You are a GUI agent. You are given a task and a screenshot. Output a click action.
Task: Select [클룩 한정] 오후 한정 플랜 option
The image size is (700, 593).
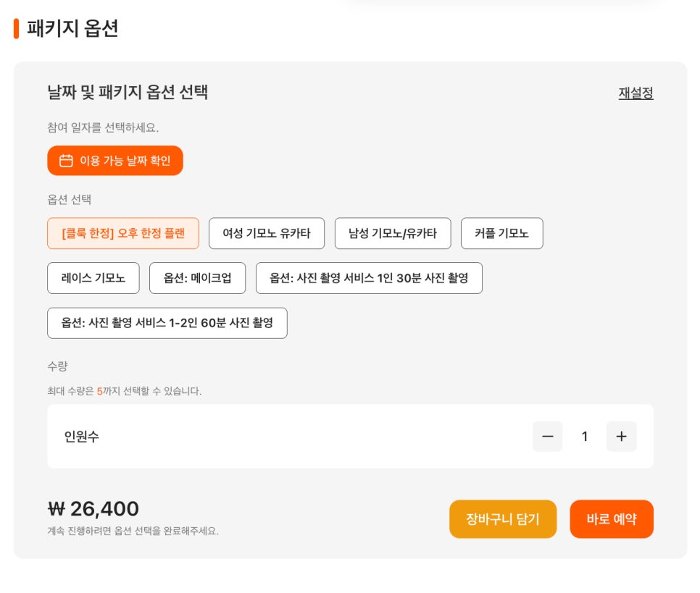coord(123,233)
